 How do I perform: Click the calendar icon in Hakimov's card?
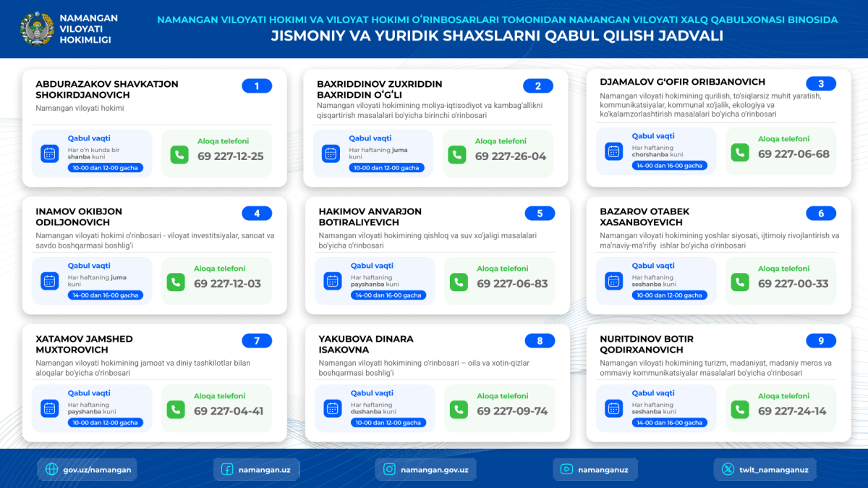[333, 282]
